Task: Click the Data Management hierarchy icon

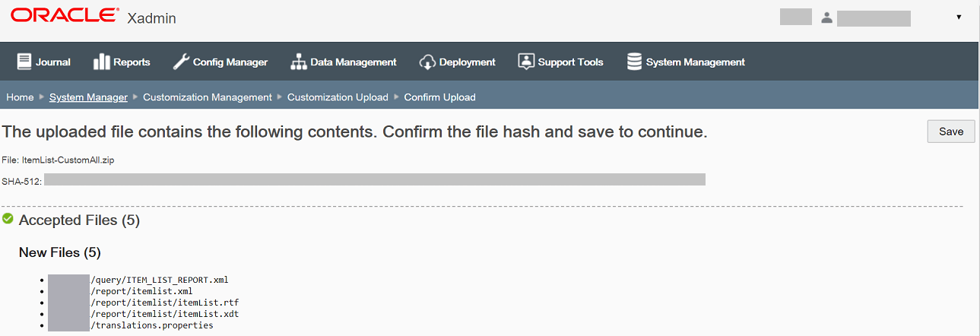Action: (298, 62)
